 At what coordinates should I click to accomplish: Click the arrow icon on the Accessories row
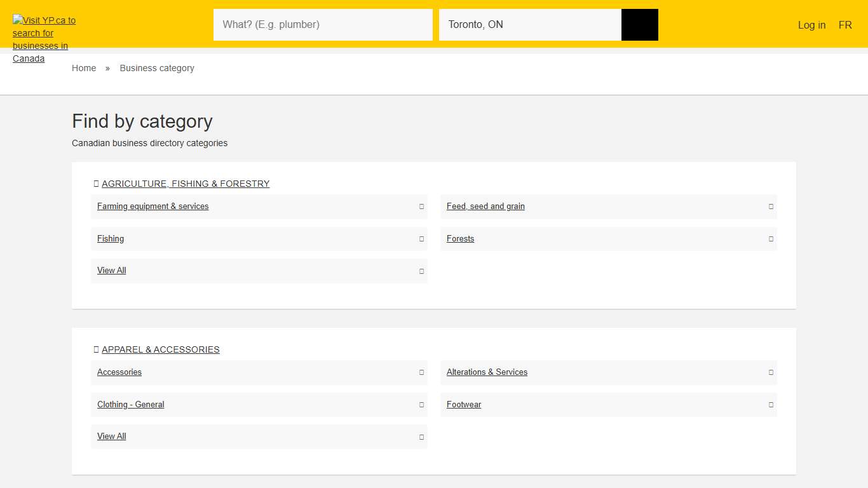[421, 372]
